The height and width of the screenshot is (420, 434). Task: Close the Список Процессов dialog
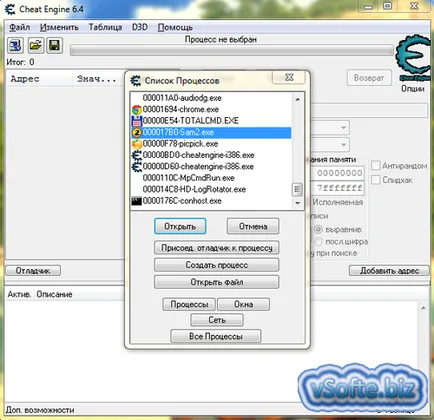[x=289, y=78]
